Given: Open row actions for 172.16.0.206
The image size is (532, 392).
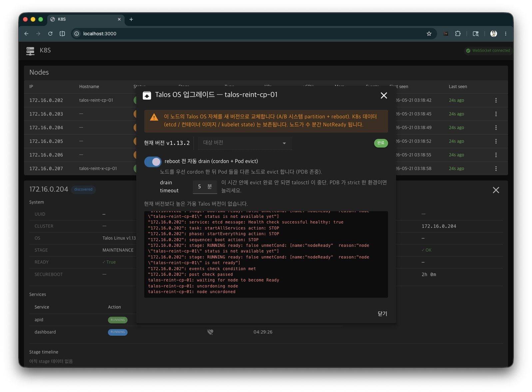Looking at the screenshot, I should tap(496, 155).
